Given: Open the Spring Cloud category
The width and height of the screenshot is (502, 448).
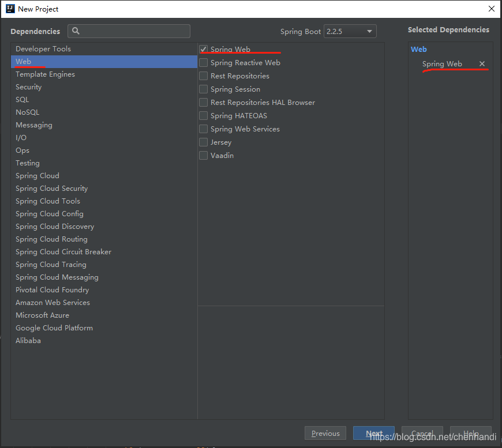Looking at the screenshot, I should (104, 176).
